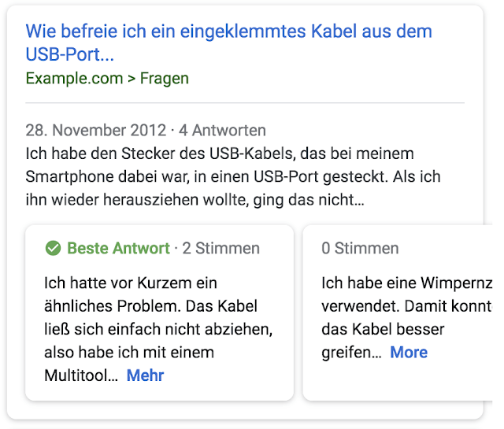Open the best answer card about the Multitool

159,315
